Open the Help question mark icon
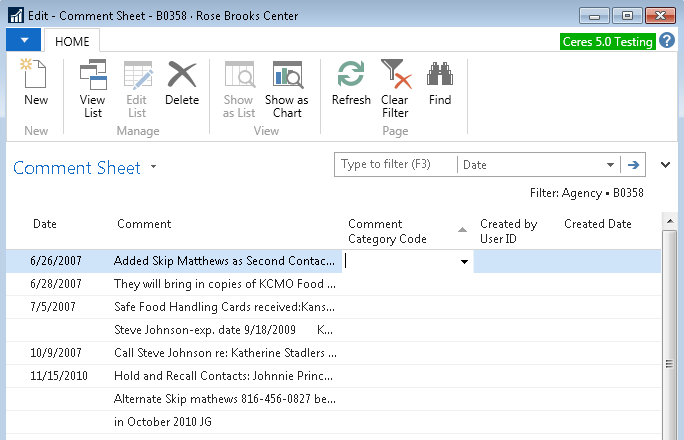This screenshot has height=440, width=684. point(668,40)
